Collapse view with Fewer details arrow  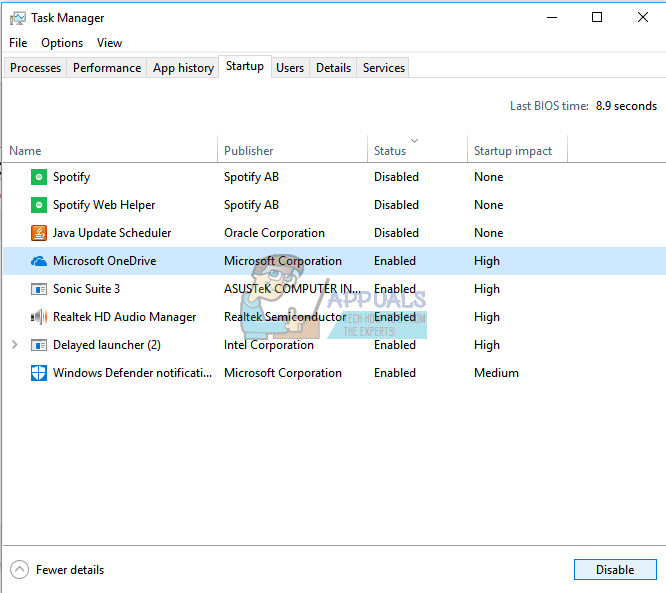(20, 570)
